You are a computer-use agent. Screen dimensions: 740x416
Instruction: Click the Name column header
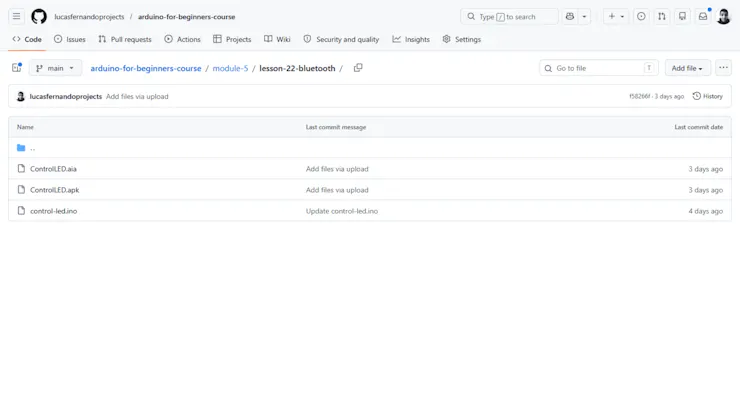[x=25, y=127]
